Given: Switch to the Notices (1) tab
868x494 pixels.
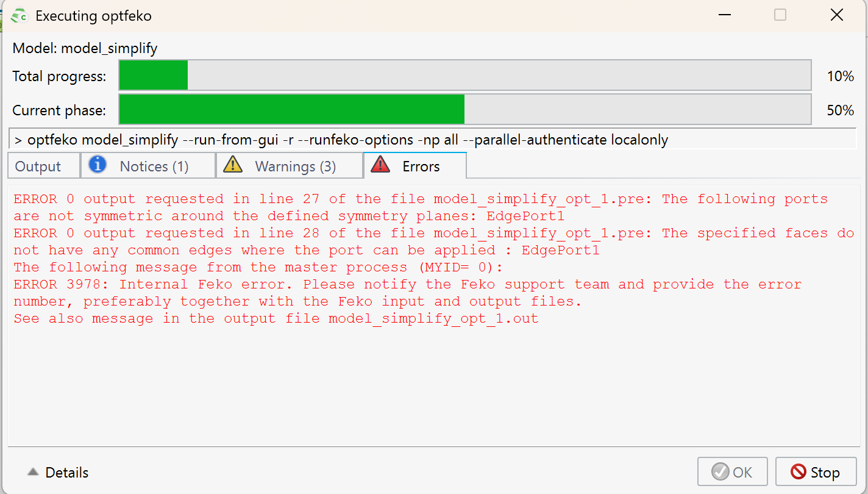Looking at the screenshot, I should coord(148,166).
